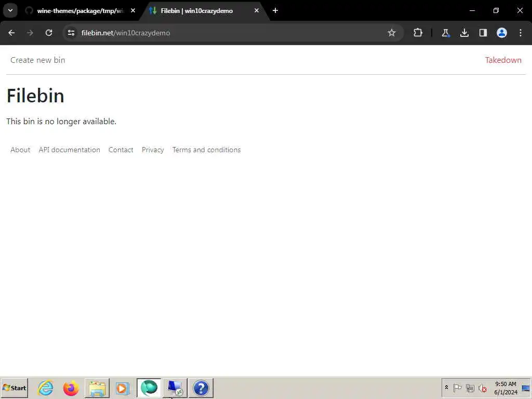View site information icon in address bar
Image resolution: width=532 pixels, height=399 pixels.
pos(71,33)
